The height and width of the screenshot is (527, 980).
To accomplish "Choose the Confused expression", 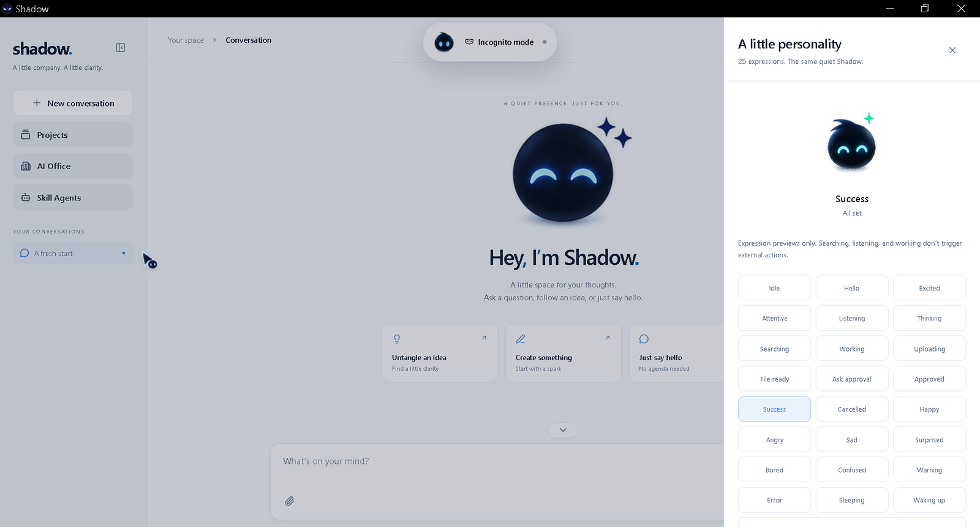I will 852,470.
